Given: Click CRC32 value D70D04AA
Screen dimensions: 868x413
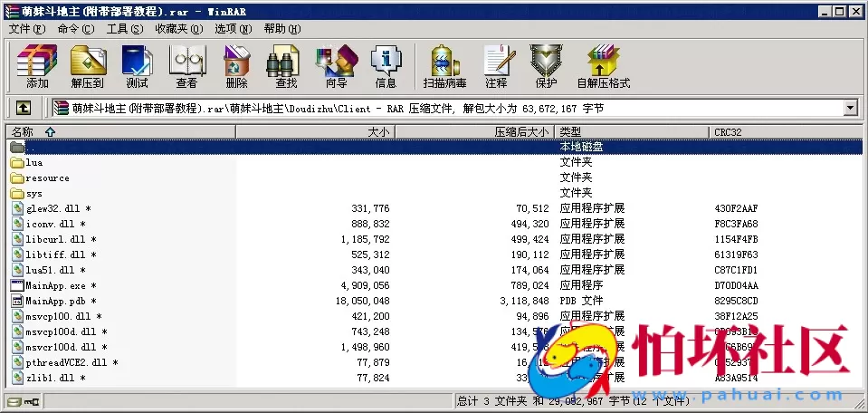Looking at the screenshot, I should pos(736,285).
